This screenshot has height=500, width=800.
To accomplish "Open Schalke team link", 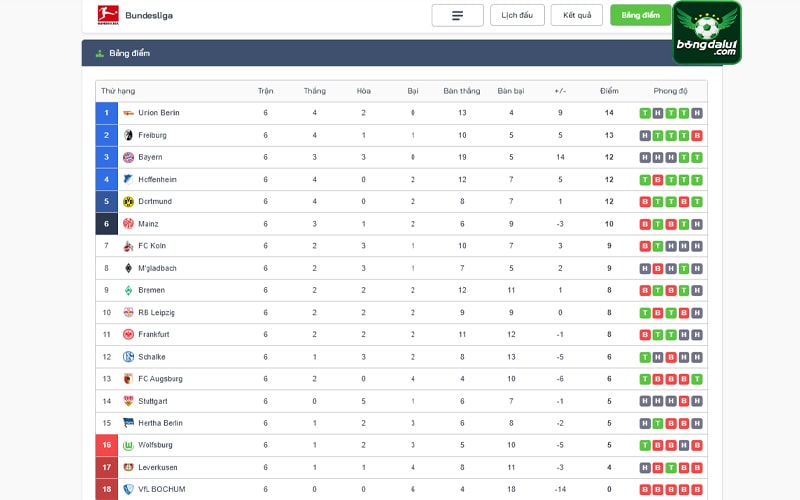I will [x=152, y=357].
